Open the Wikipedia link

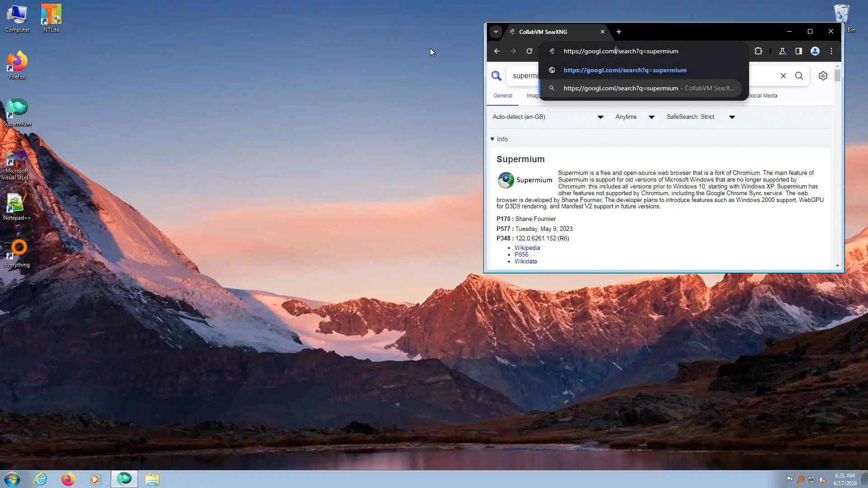click(x=527, y=248)
